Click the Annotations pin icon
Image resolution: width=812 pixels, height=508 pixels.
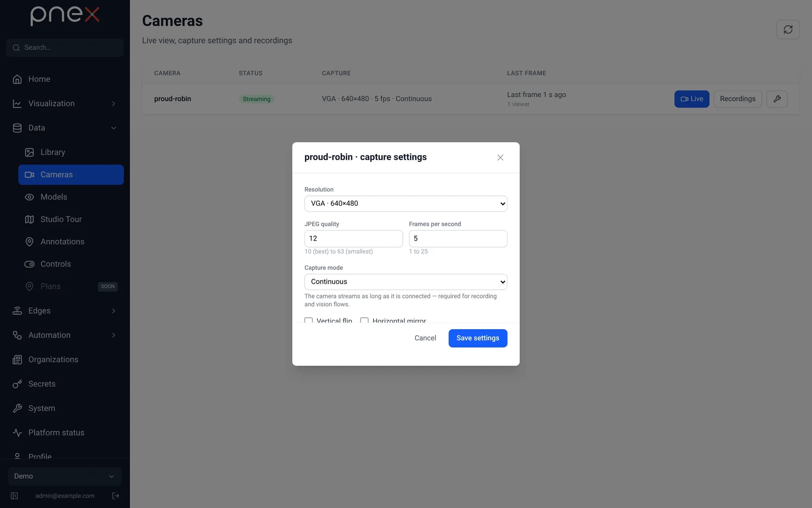(x=29, y=242)
